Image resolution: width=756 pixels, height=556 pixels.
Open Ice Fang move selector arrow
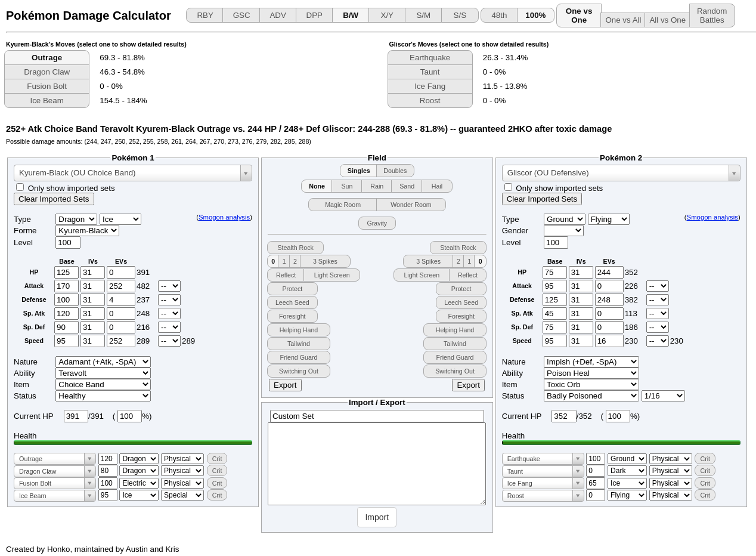578,483
